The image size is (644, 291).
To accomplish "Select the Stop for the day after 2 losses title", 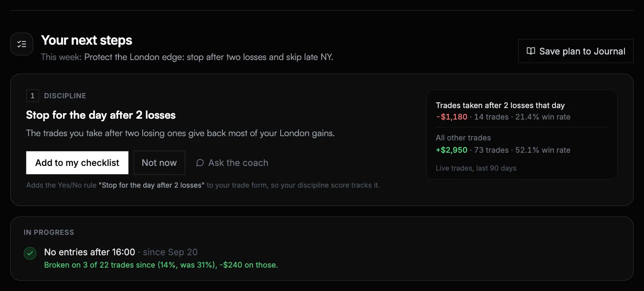I will tap(101, 115).
